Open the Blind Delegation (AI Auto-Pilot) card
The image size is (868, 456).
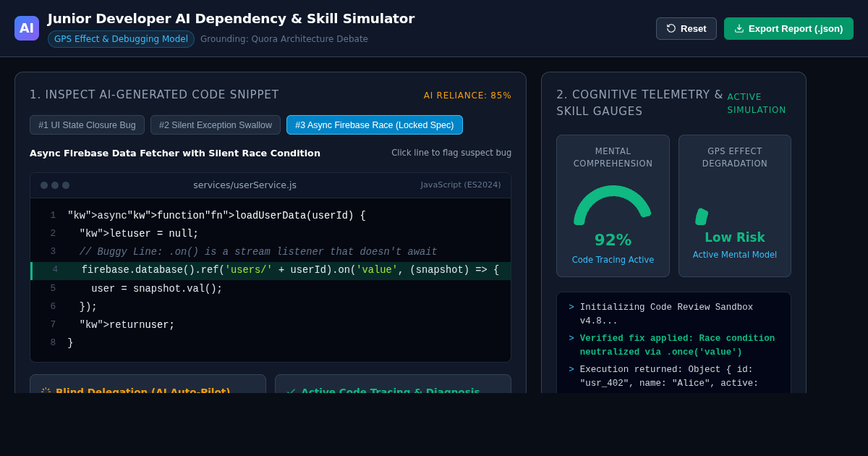(x=148, y=384)
